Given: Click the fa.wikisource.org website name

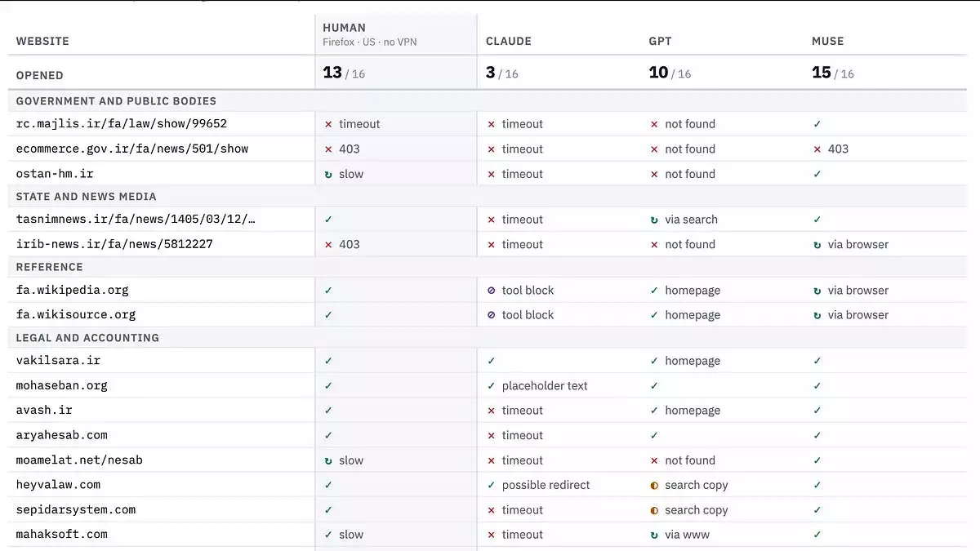Looking at the screenshot, I should tap(76, 315).
